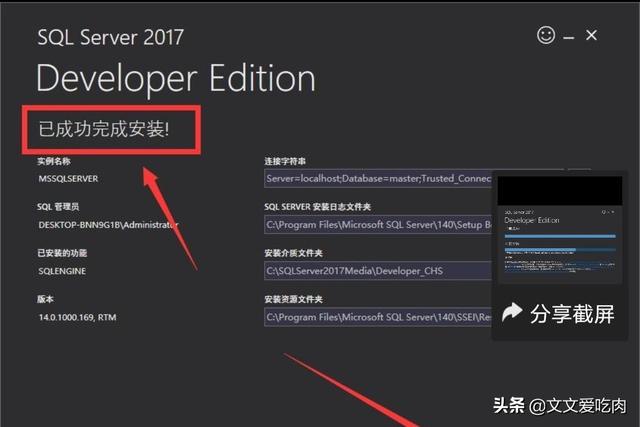Viewport: 640px width, 427px height.
Task: Click the 连接字符串 label
Action: click(x=285, y=161)
